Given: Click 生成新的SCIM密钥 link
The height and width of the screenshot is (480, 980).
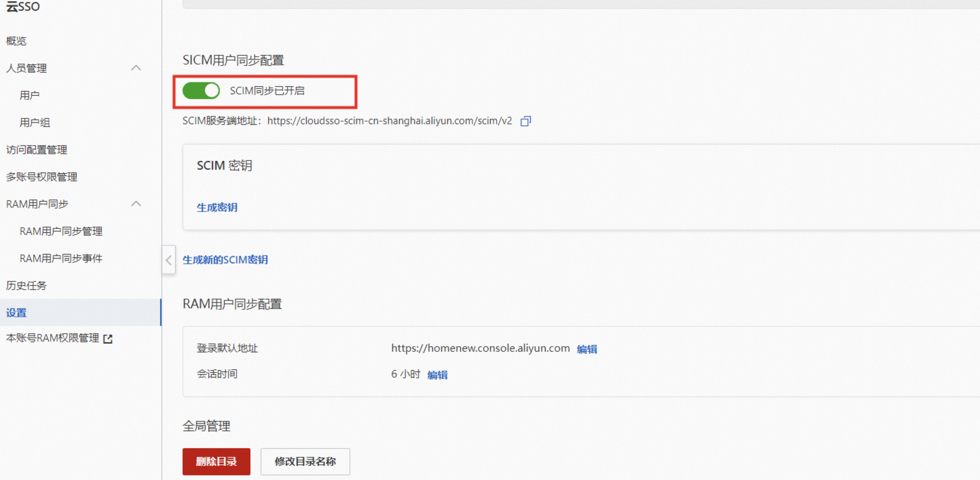Looking at the screenshot, I should click(x=225, y=260).
